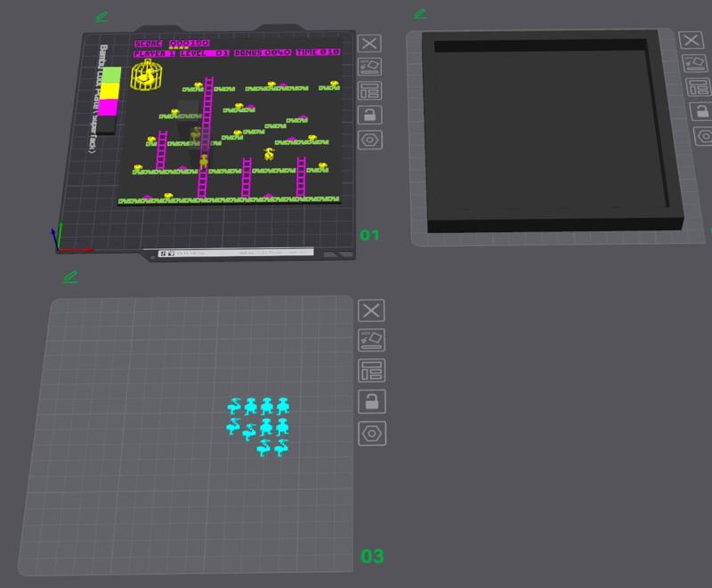
Task: Click the green 01 plate number
Action: (369, 236)
